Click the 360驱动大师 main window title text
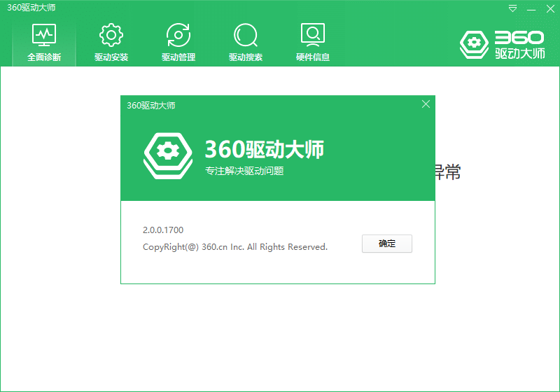The width and height of the screenshot is (560, 392). point(31,8)
